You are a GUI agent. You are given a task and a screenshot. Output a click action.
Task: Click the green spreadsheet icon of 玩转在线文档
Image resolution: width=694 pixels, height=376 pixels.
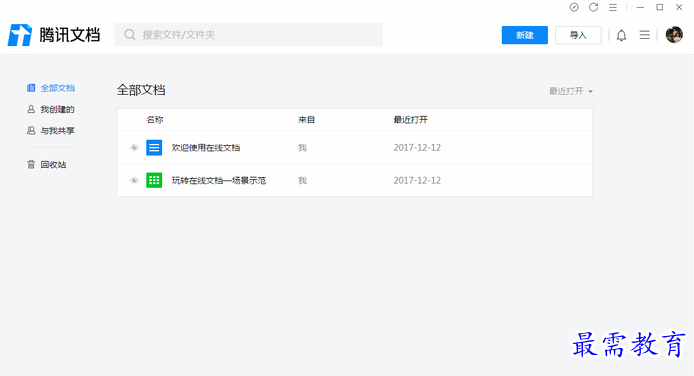[154, 180]
